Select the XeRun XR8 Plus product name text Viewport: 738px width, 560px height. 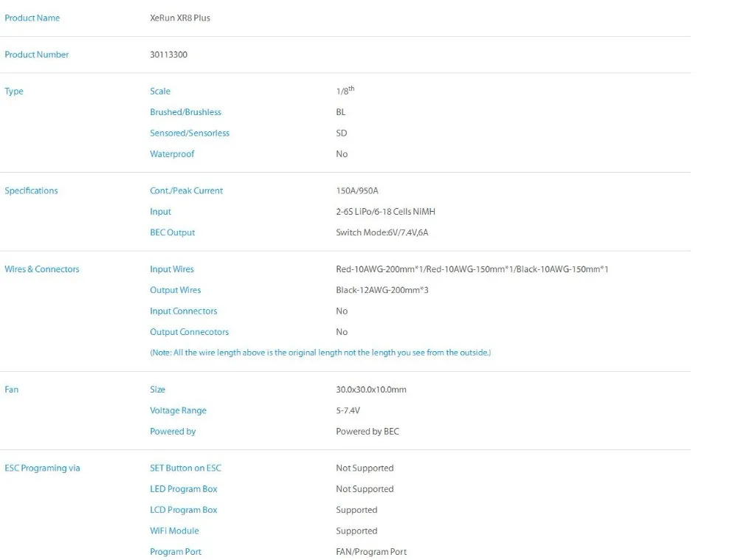[x=180, y=18]
